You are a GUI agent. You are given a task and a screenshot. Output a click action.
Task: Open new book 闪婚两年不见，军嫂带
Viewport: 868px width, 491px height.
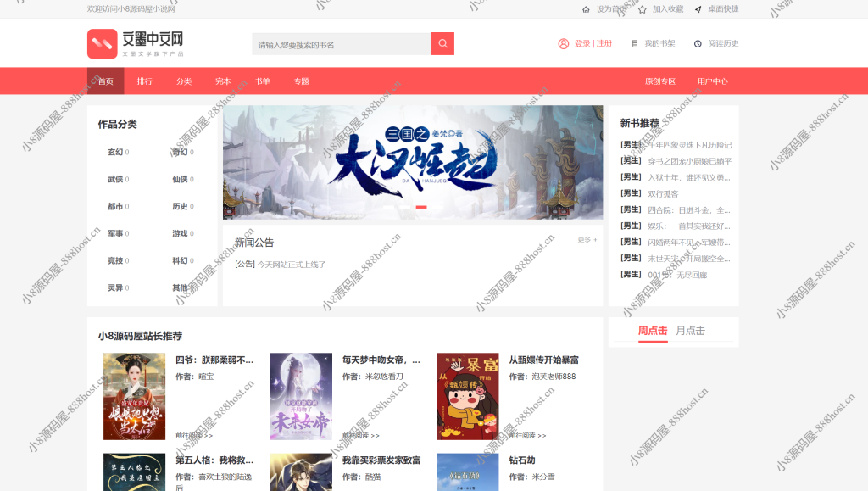[688, 243]
